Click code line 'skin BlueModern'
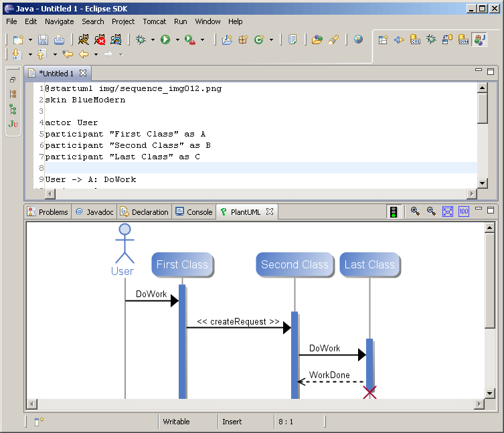 pos(85,100)
